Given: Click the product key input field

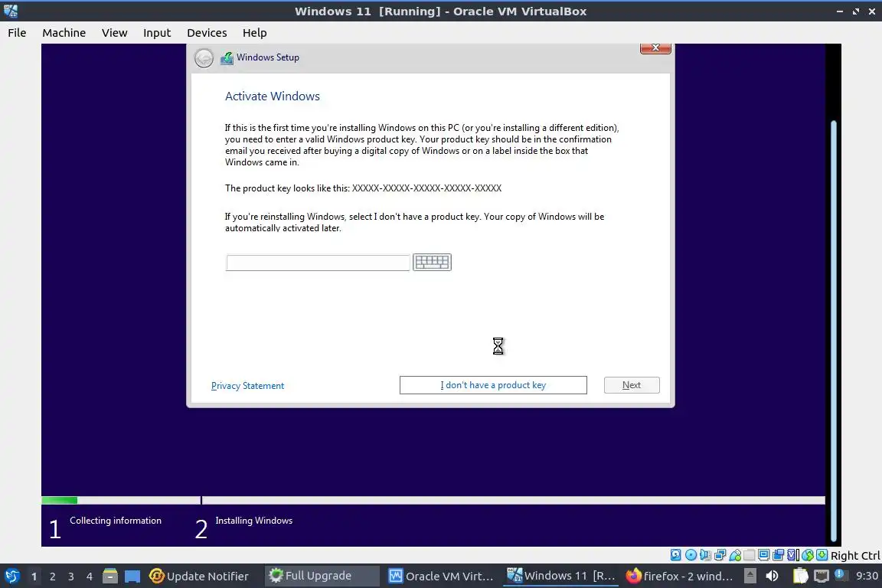Looking at the screenshot, I should click(x=318, y=262).
